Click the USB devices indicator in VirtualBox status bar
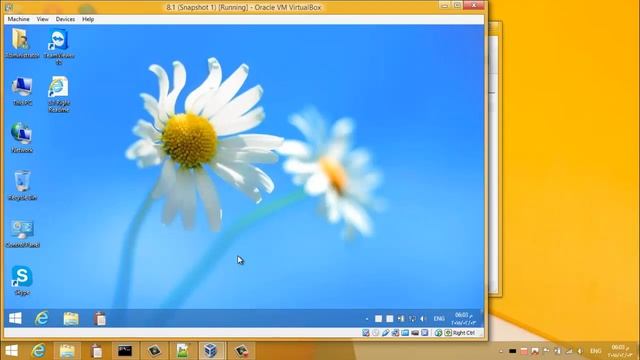This screenshot has width=640, height=360. tap(386, 333)
